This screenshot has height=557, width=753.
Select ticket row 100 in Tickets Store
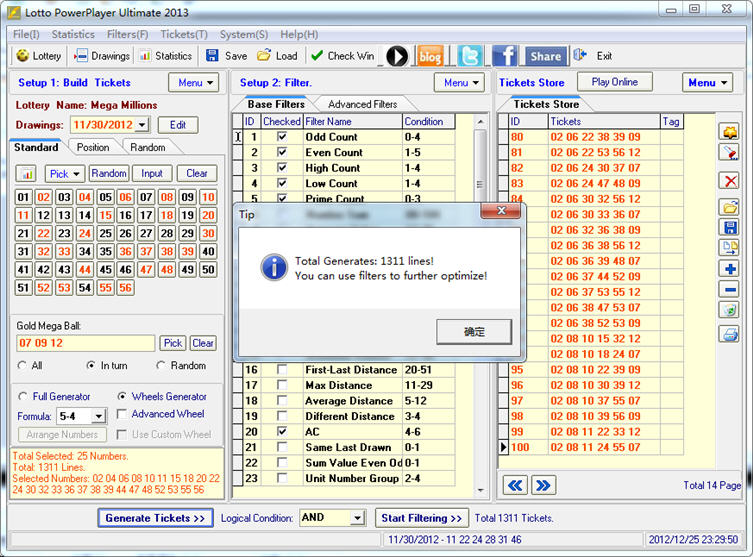point(591,447)
